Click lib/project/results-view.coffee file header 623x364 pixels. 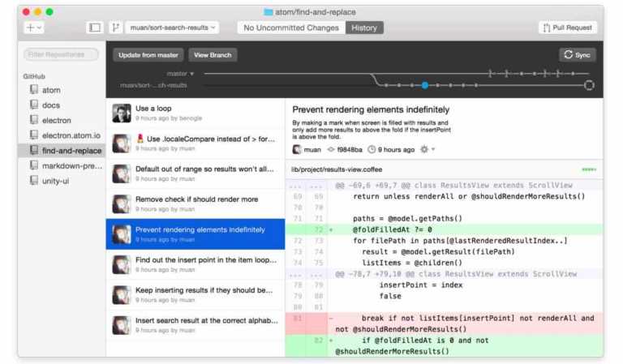[x=445, y=169]
